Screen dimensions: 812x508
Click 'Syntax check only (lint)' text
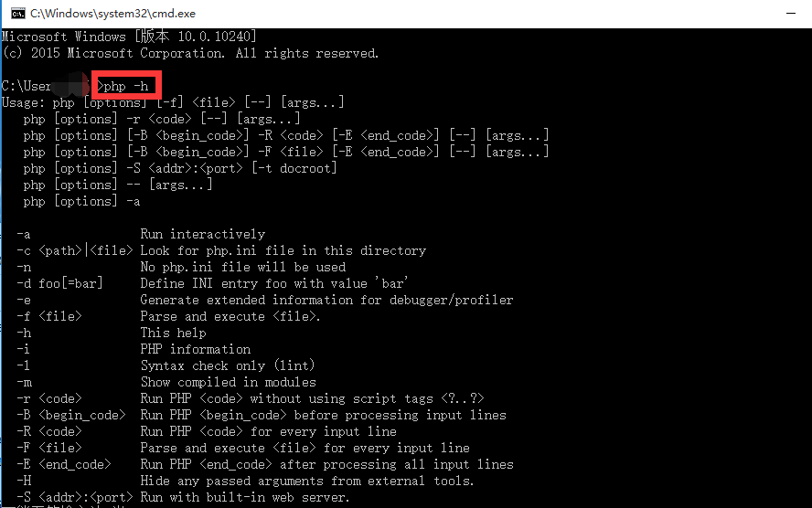[228, 365]
